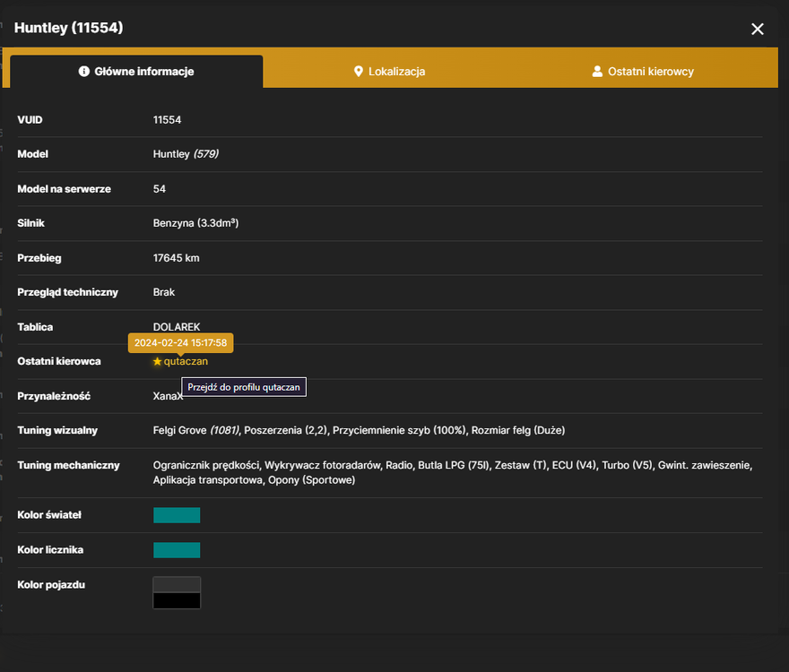Click the Kolor licznika teal swatch
789x672 pixels.
click(x=177, y=550)
